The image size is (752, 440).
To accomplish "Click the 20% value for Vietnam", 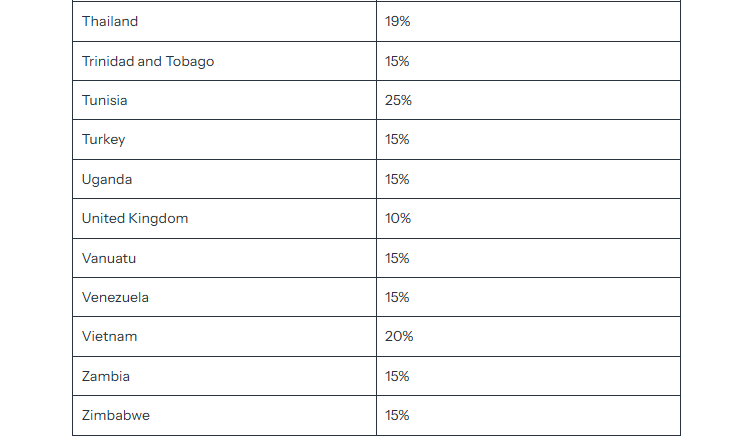I will tap(399, 336).
